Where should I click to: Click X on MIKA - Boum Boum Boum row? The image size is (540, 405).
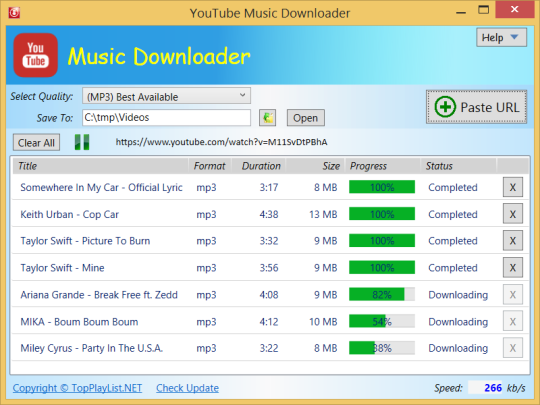pos(512,321)
